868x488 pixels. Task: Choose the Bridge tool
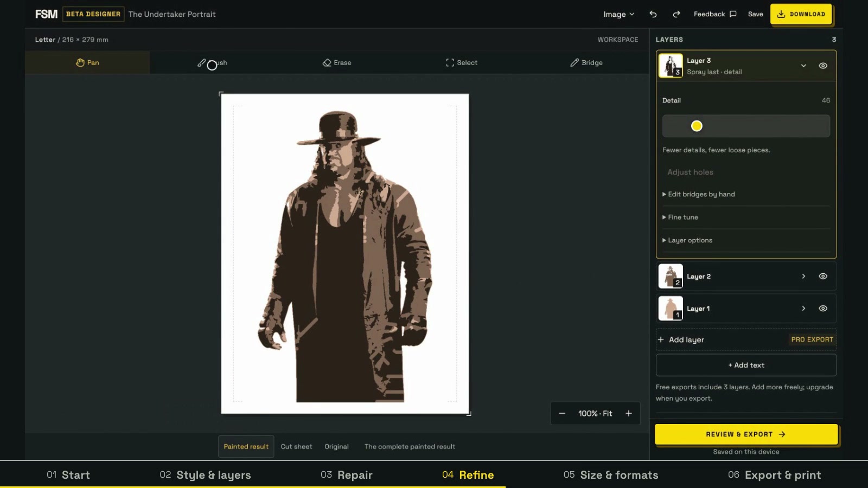tap(586, 62)
